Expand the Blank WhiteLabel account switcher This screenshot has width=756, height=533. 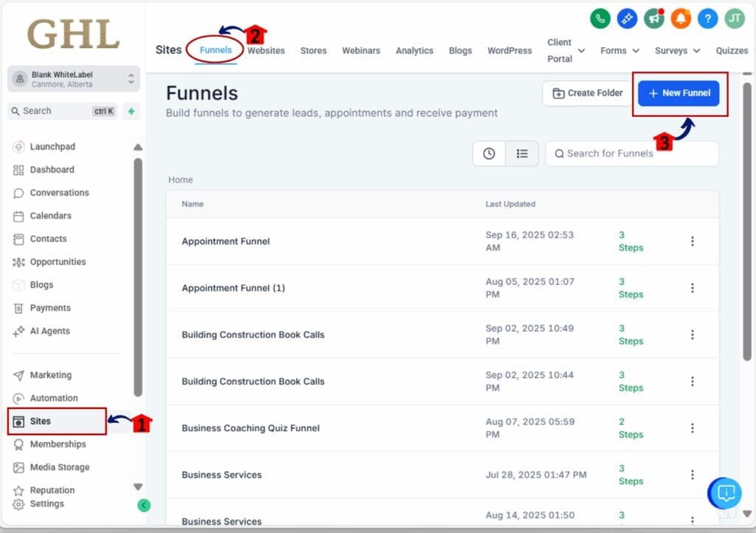(x=131, y=79)
